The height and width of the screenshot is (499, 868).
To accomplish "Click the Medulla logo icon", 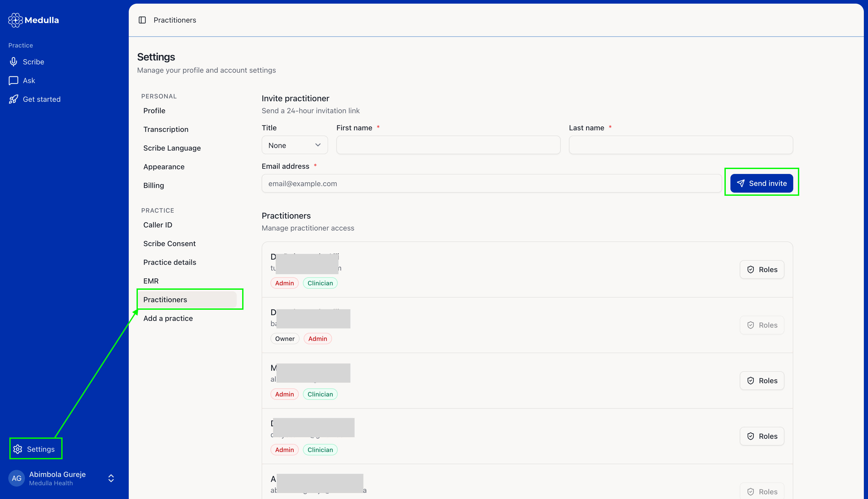I will pos(15,20).
